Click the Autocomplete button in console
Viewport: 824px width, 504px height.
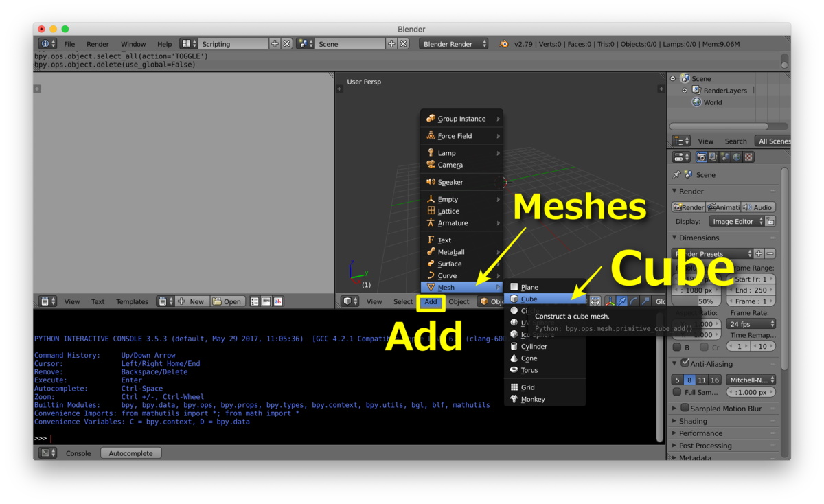(131, 453)
